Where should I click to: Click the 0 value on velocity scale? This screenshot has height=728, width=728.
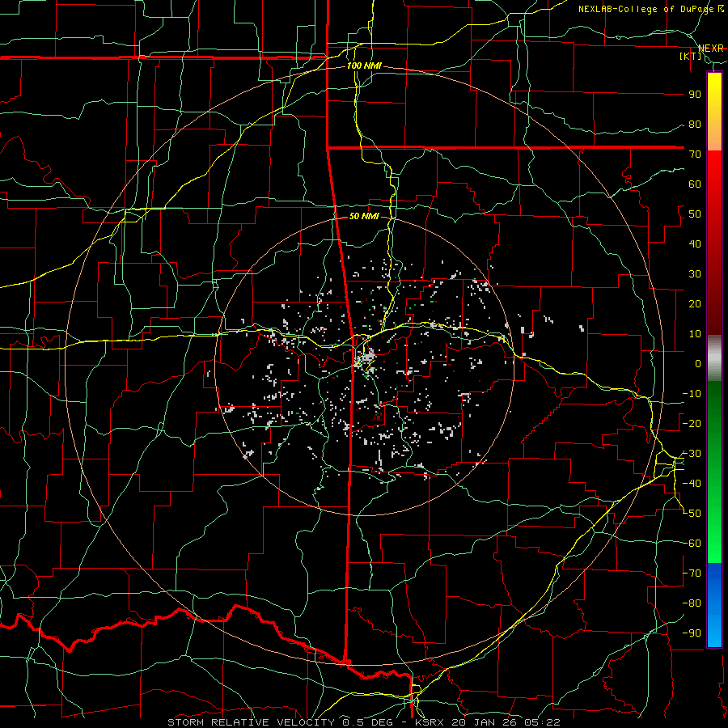(698, 363)
